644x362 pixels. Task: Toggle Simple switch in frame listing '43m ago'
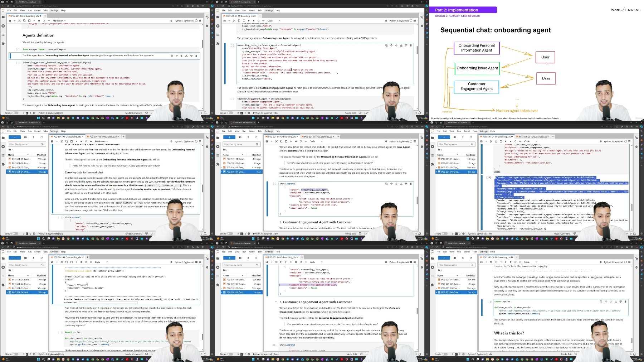click(x=230, y=233)
